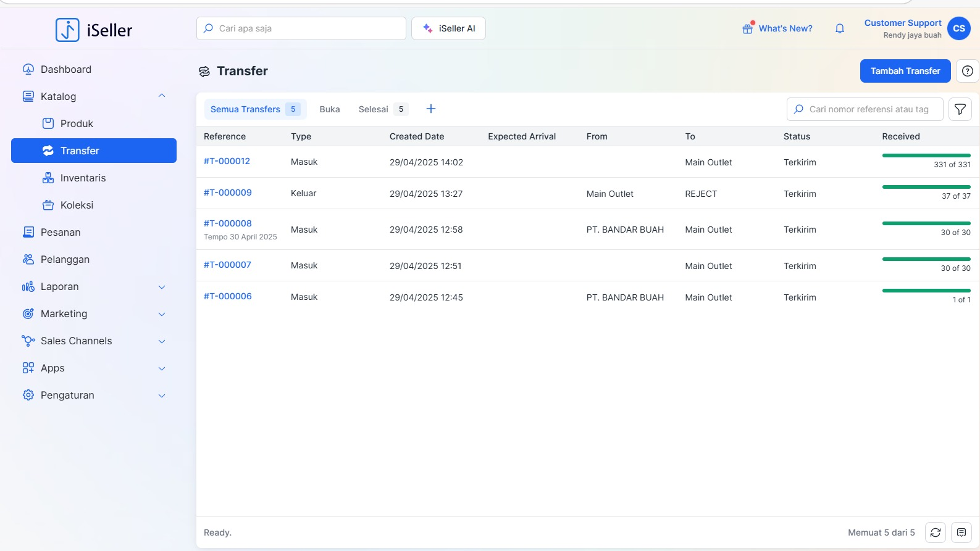Collapse the Katalog menu section
This screenshot has width=980, height=551.
pos(162,96)
